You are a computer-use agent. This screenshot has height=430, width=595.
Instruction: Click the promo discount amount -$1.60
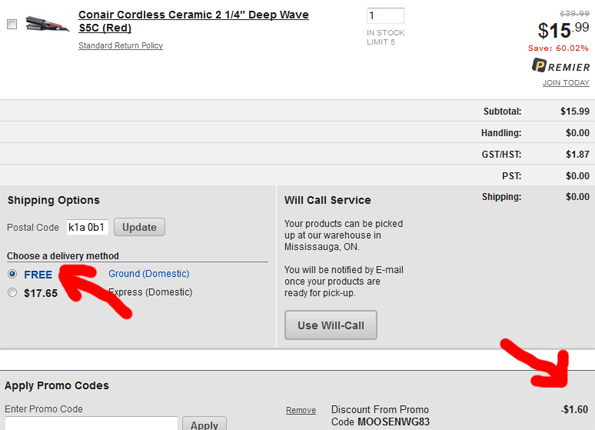[574, 410]
